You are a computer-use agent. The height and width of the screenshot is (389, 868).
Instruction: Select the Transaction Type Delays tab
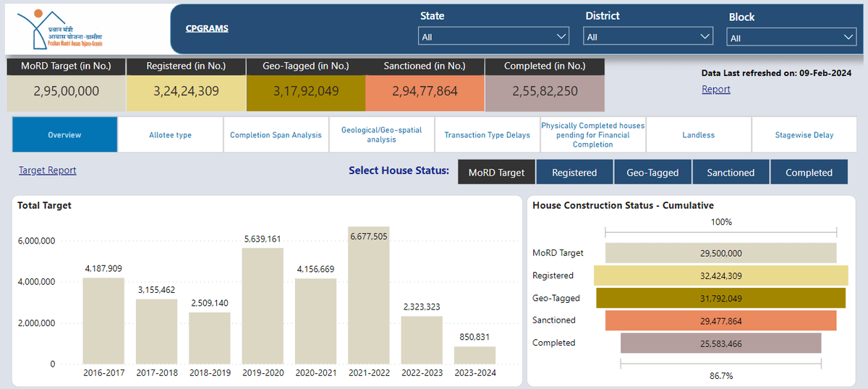487,135
